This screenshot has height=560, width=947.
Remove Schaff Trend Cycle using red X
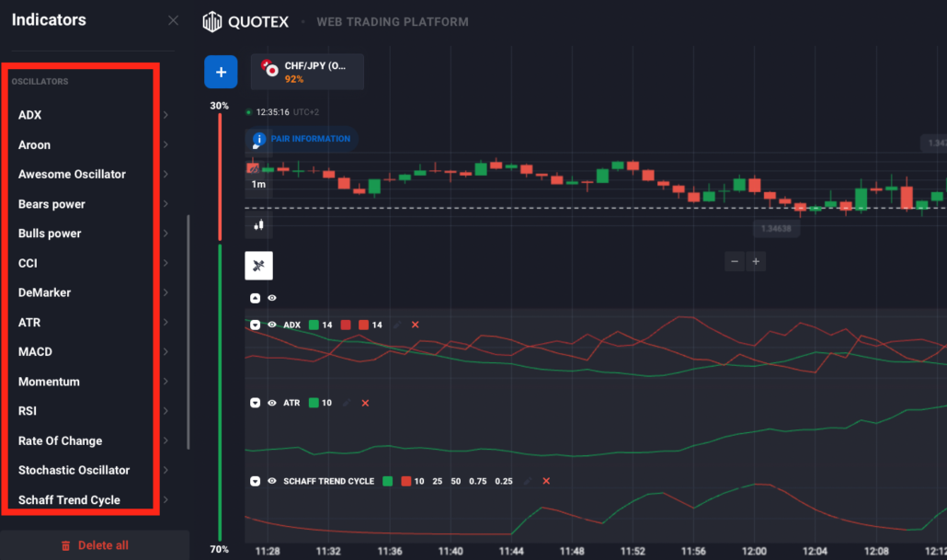[546, 481]
